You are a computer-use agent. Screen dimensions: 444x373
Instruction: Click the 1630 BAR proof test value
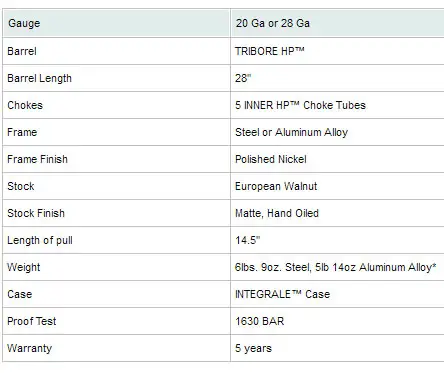(260, 321)
